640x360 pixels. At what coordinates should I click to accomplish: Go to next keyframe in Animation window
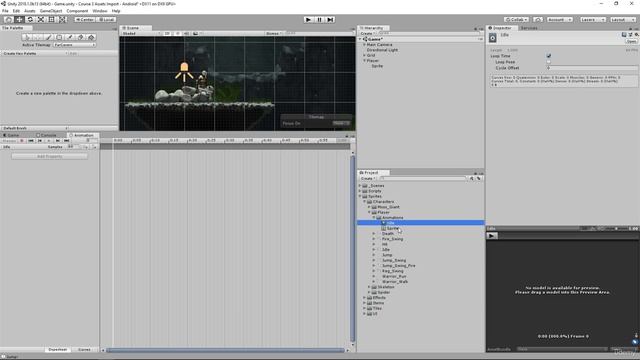pos(58,141)
